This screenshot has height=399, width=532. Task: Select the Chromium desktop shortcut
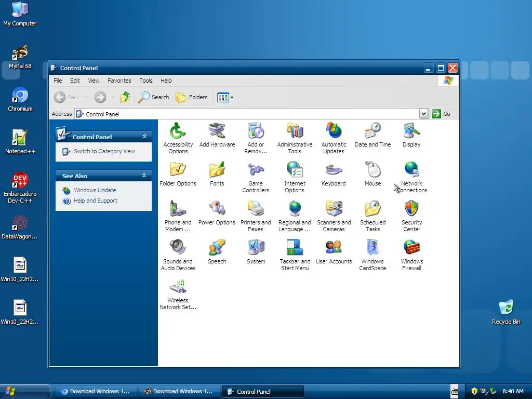point(20,99)
